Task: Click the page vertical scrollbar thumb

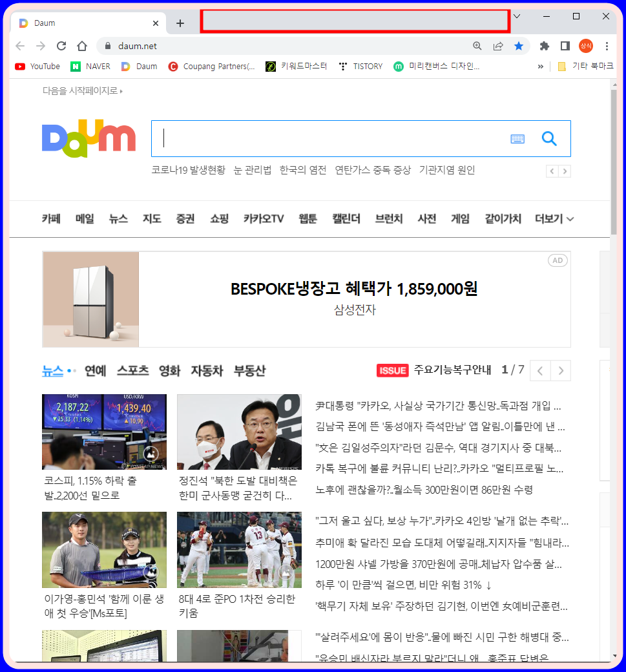Action: pyautogui.click(x=614, y=162)
